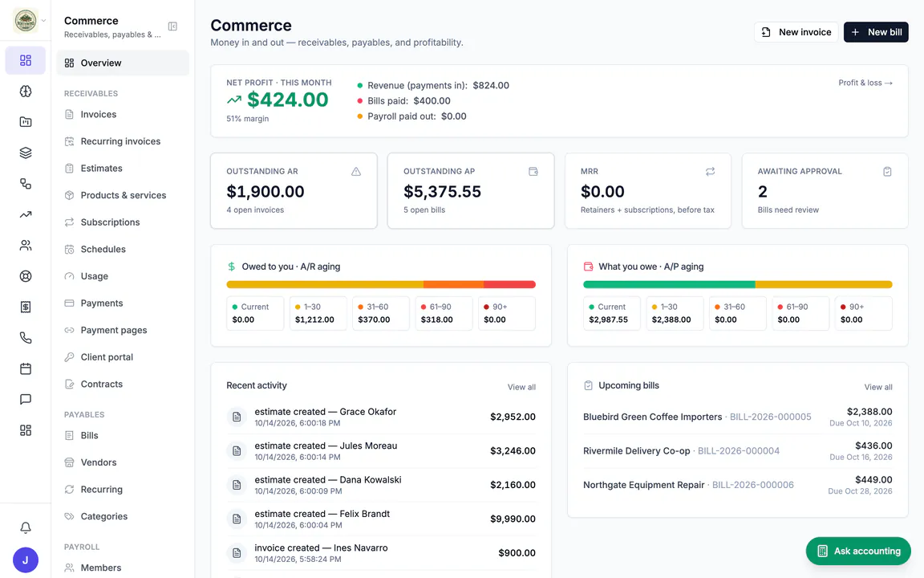Open the trending-up analytics icon in left rail
The width and height of the screenshot is (924, 578).
coord(26,214)
